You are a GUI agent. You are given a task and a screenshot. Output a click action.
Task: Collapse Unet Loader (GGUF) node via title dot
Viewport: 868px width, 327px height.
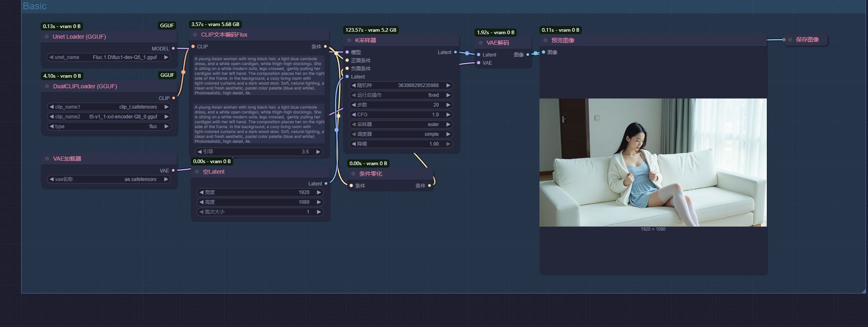tap(47, 37)
